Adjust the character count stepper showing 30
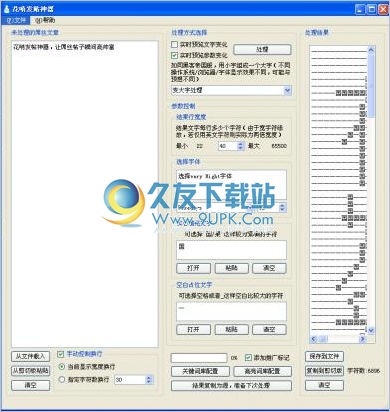The height and width of the screenshot is (412, 390). coord(149,380)
